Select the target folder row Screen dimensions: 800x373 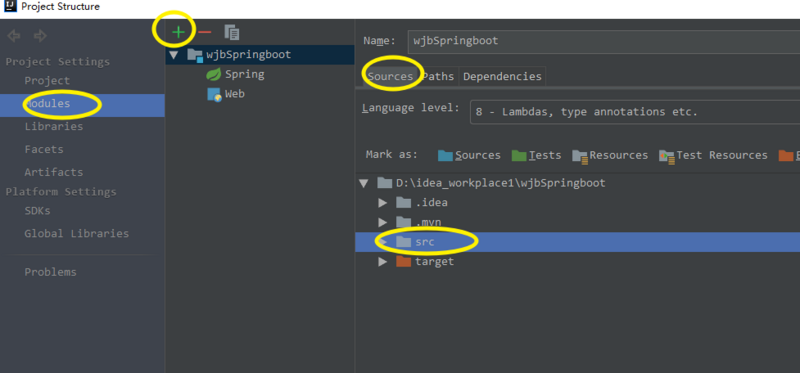pos(578,262)
